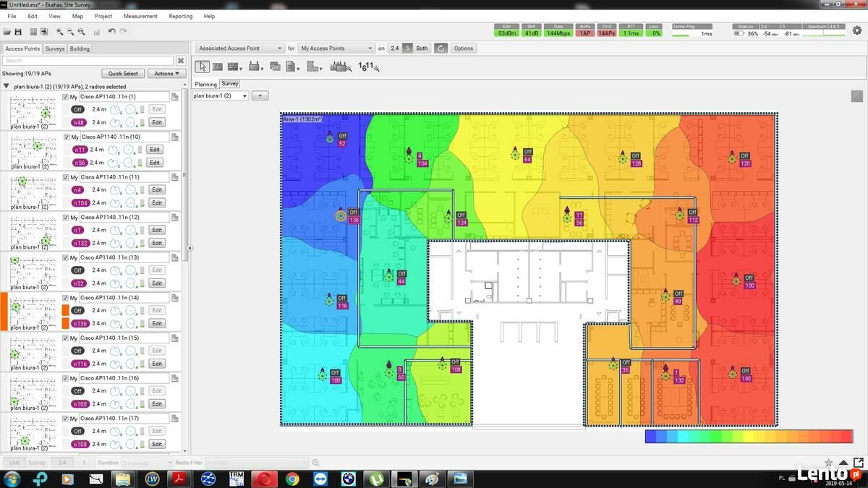Open the plan biura-1 (2) floor map dropdown

click(221, 96)
